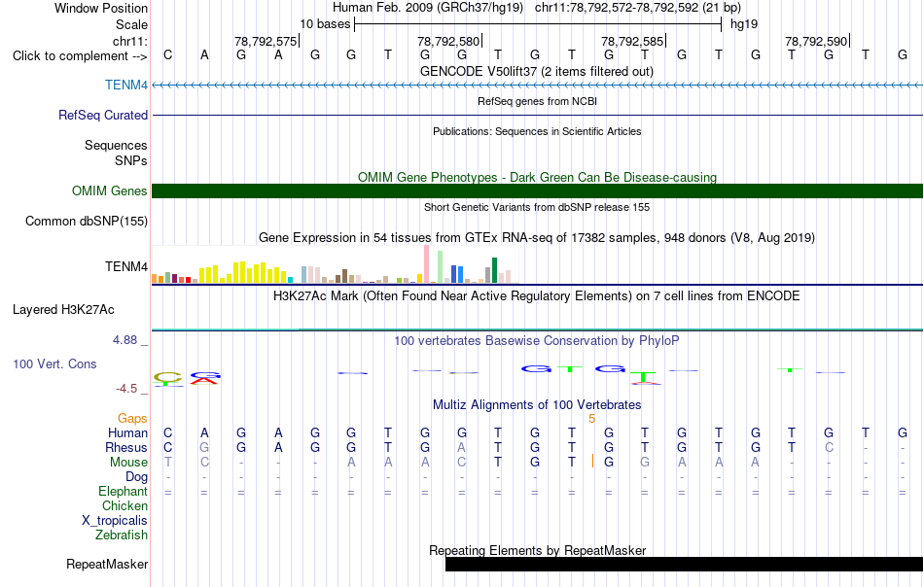Click the blue G logo before green T
The image size is (924, 587).
coord(536,369)
